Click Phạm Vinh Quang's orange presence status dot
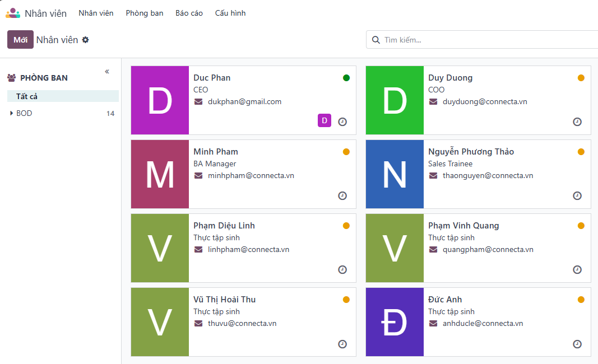This screenshot has width=598, height=364. click(581, 226)
